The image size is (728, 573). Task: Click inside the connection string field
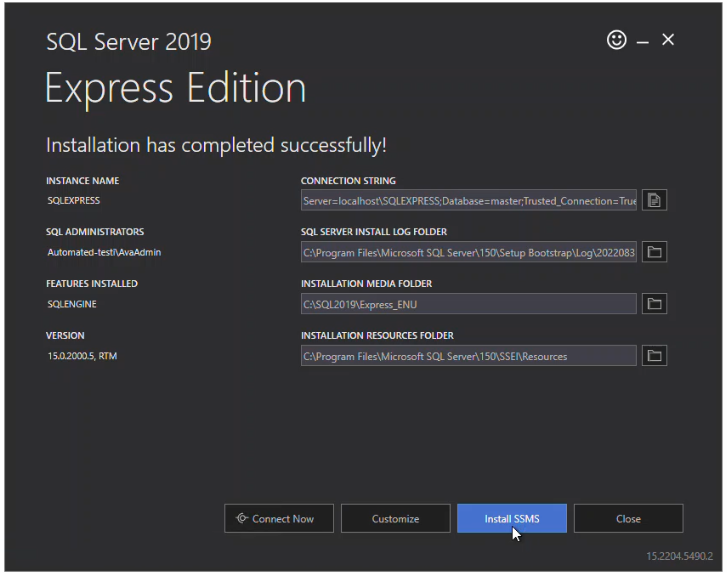coord(468,201)
